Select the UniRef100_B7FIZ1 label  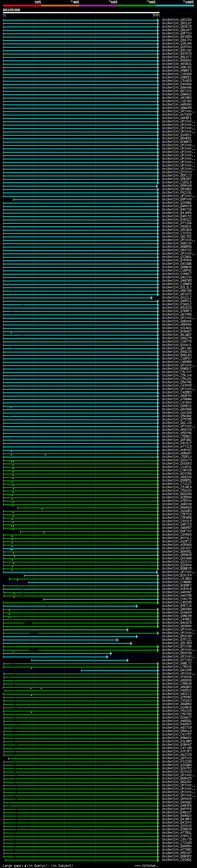(x=176, y=640)
